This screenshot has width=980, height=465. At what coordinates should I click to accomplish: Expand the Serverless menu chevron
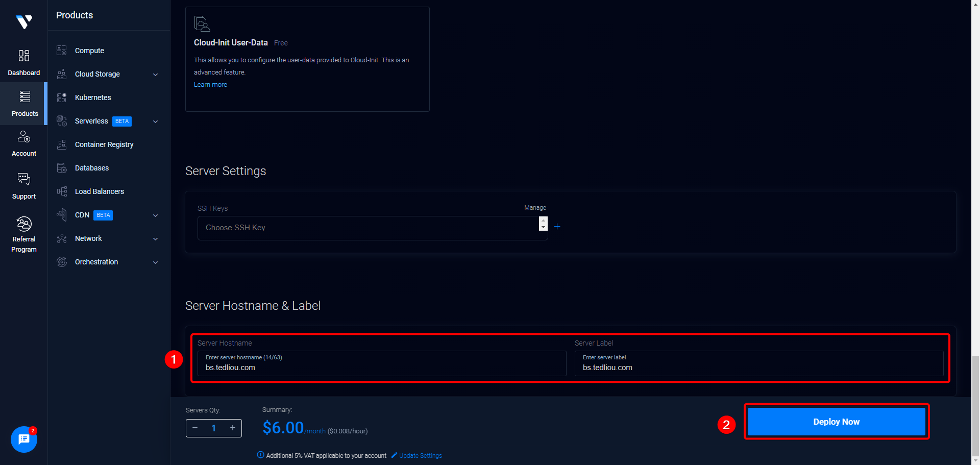(x=156, y=121)
